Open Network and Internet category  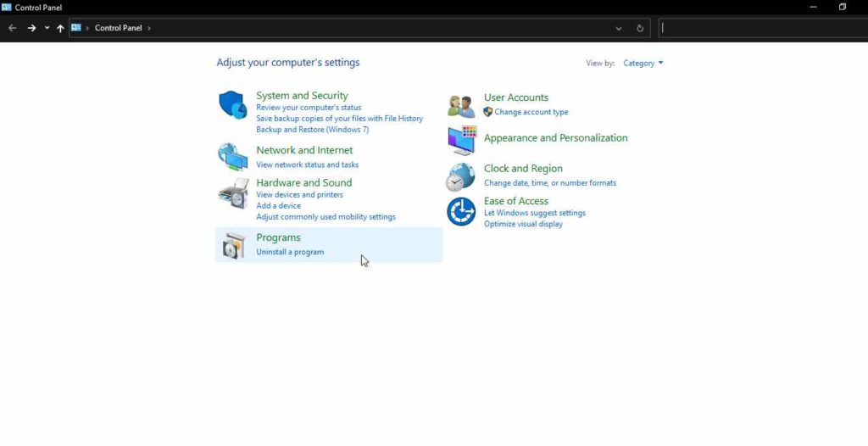(304, 150)
